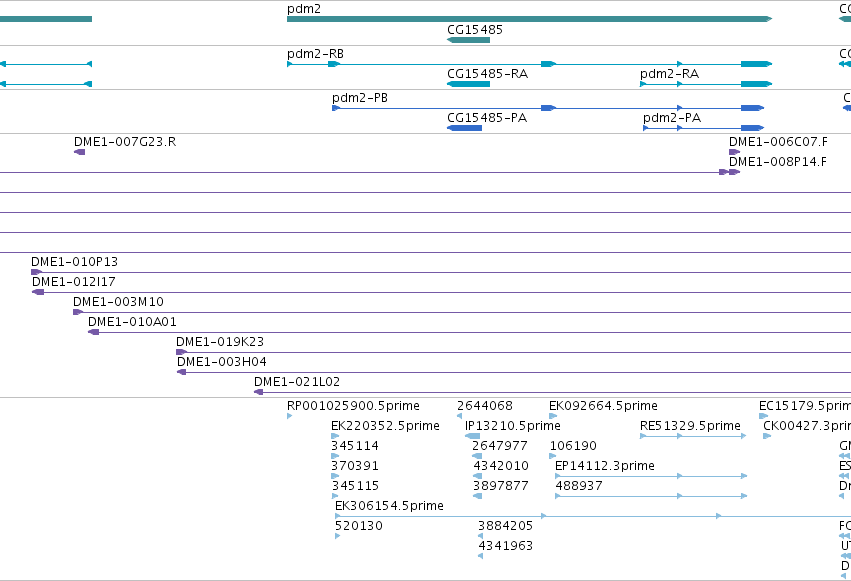Click the 520130 EST arrow
The height and width of the screenshot is (581, 851).
pos(338,537)
